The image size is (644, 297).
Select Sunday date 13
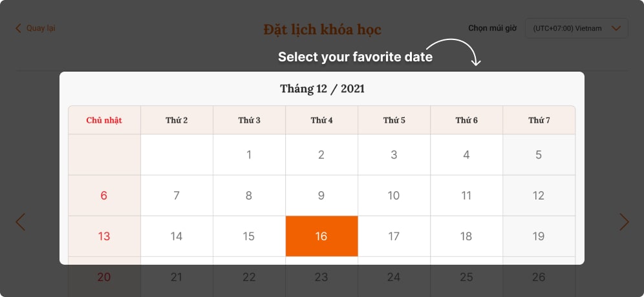pos(104,236)
